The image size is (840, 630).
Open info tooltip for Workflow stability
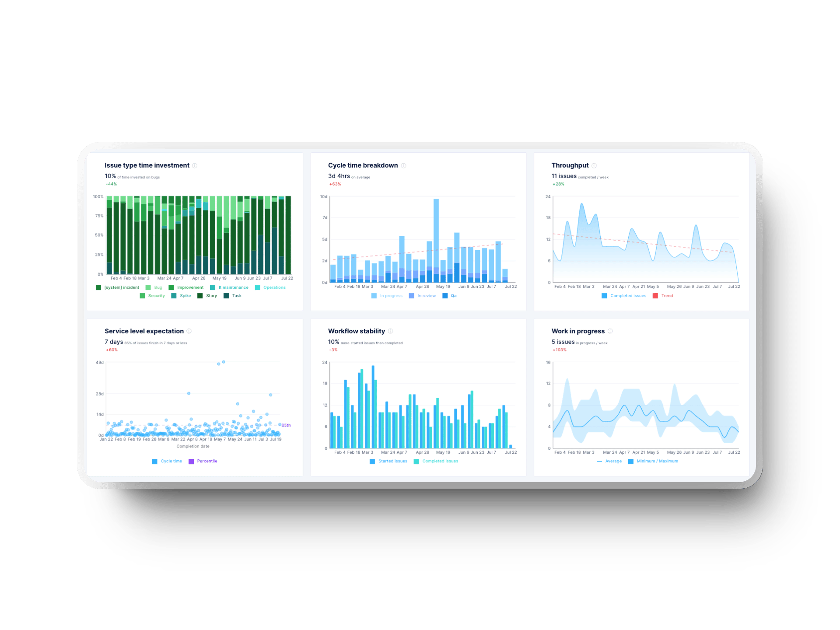[390, 331]
